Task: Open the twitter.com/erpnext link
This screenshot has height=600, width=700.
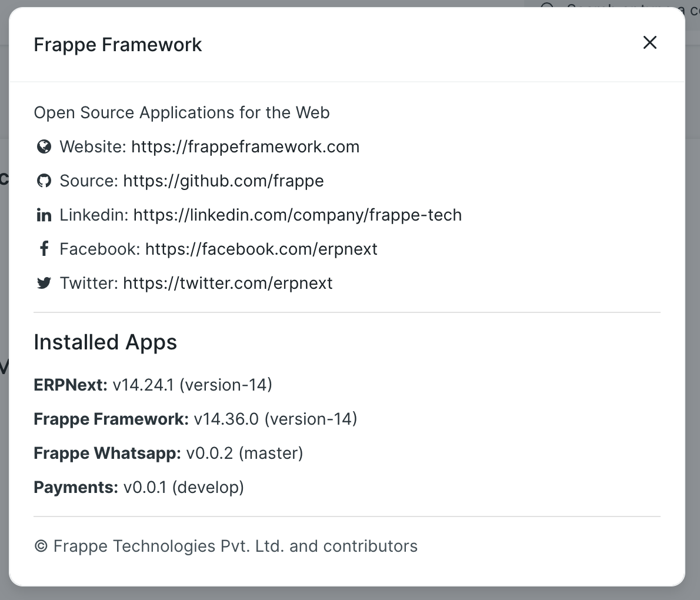Action: [227, 283]
